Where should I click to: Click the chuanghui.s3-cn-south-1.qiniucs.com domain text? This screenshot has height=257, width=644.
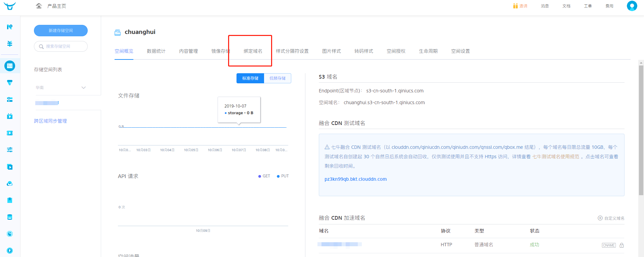384,102
